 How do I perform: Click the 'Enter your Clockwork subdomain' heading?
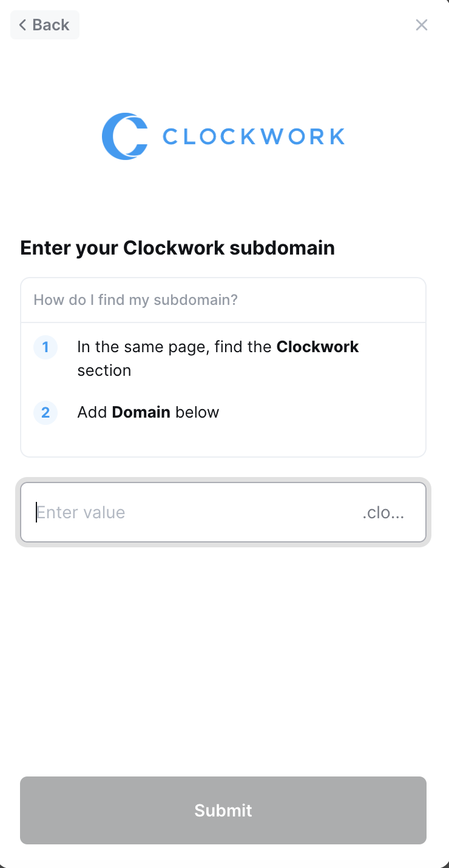pyautogui.click(x=177, y=248)
